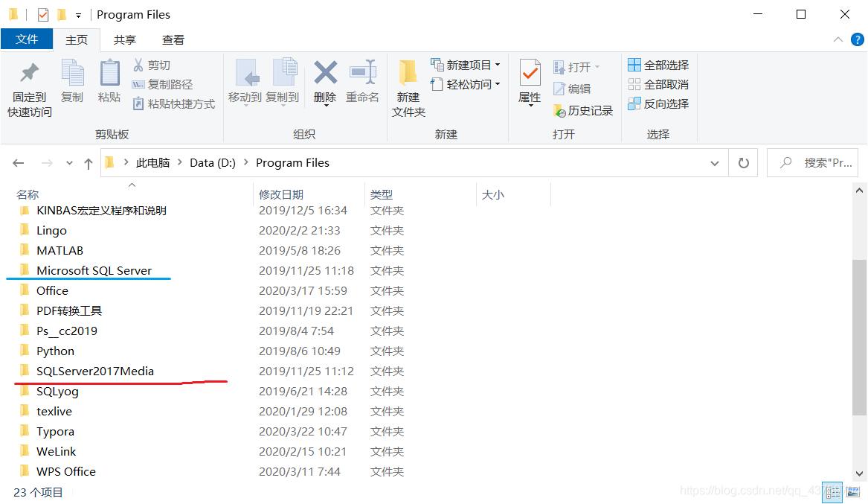Click 此电脑 in the address breadcrumb
Viewport: 868px width, 504px height.
(x=152, y=163)
